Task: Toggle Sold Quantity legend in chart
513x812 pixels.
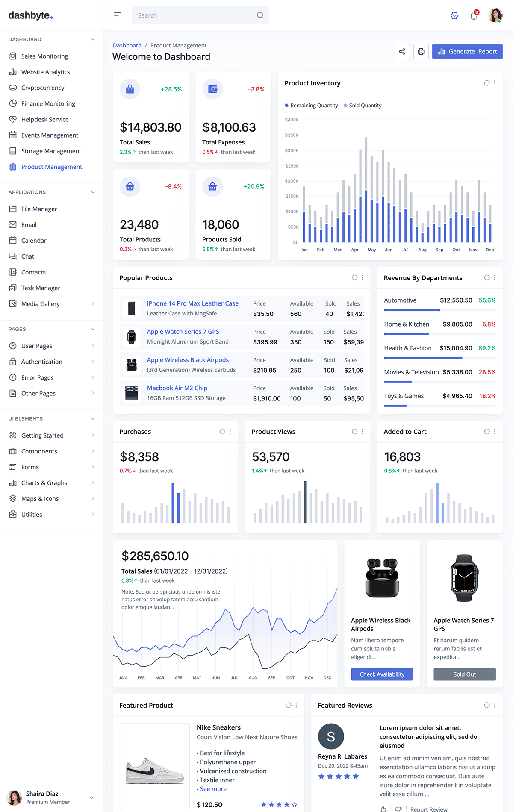Action: pyautogui.click(x=363, y=106)
